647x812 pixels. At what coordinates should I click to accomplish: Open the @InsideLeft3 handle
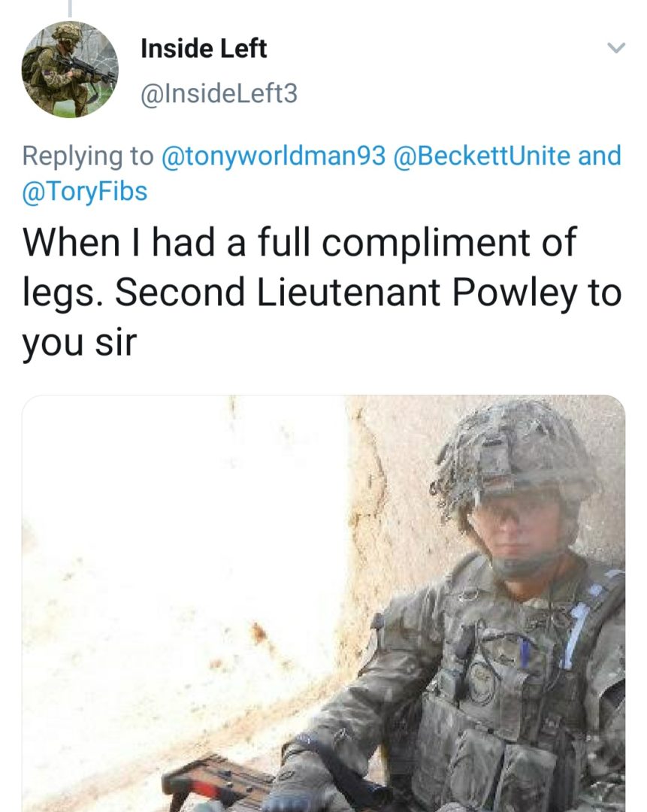(x=219, y=94)
